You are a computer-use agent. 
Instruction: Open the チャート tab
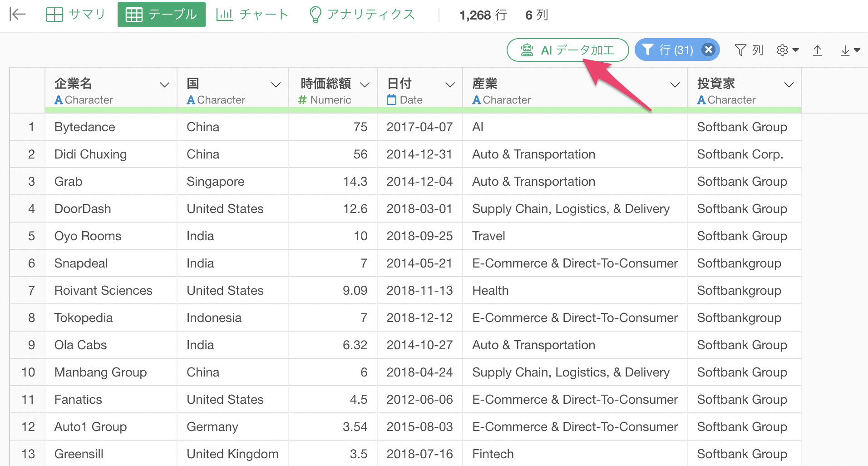pos(252,15)
